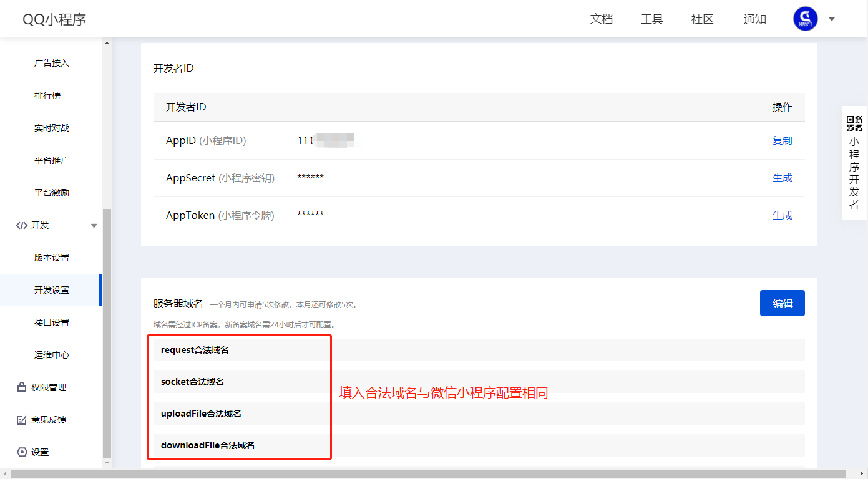Screen dimensions: 868x479
Task: Click the 操作 column header
Action: point(783,107)
